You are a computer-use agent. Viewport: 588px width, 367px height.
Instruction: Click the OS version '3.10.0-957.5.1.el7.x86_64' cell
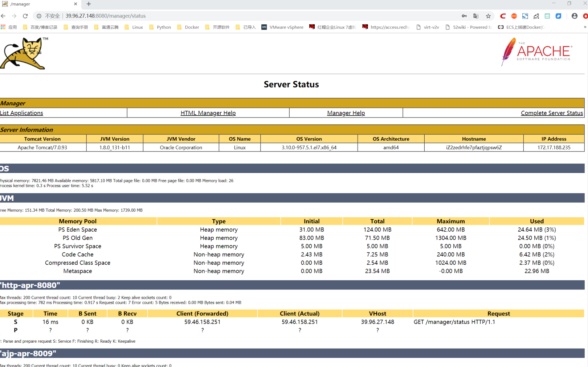pos(309,148)
